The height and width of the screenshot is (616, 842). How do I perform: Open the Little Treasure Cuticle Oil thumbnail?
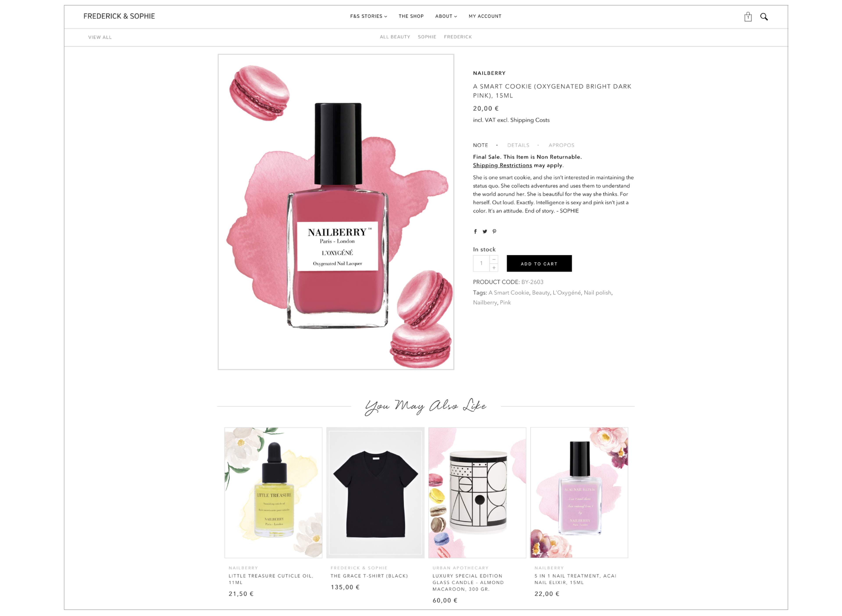click(x=273, y=493)
